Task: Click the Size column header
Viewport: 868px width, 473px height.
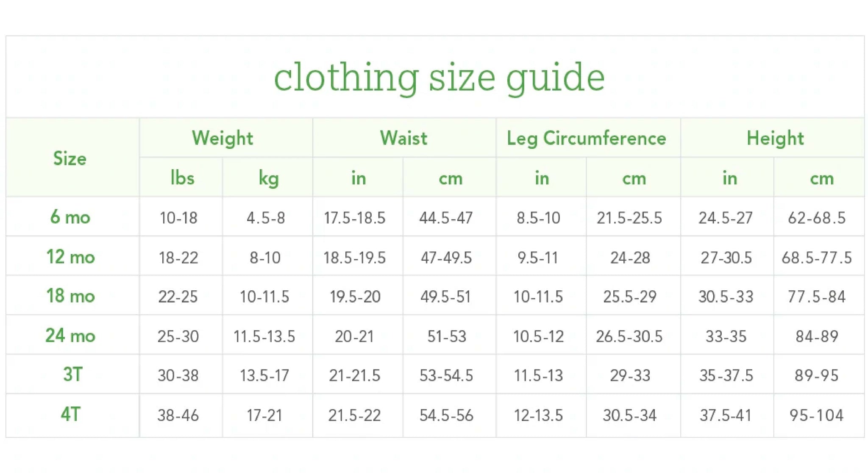Action: (70, 159)
